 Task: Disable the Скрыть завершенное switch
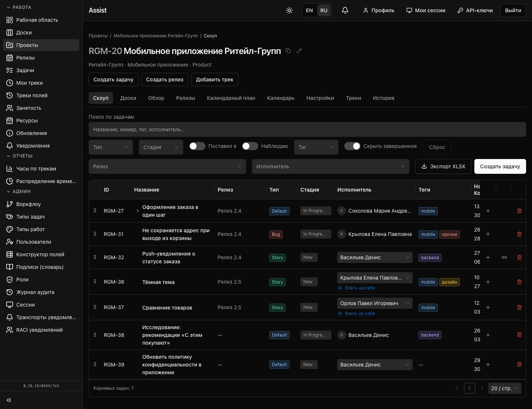[352, 146]
